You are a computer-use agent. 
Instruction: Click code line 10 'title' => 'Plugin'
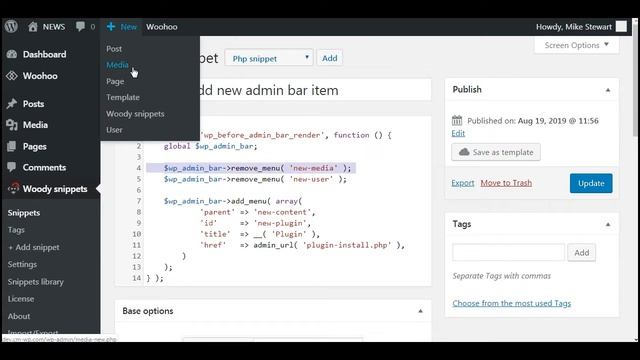click(260, 234)
